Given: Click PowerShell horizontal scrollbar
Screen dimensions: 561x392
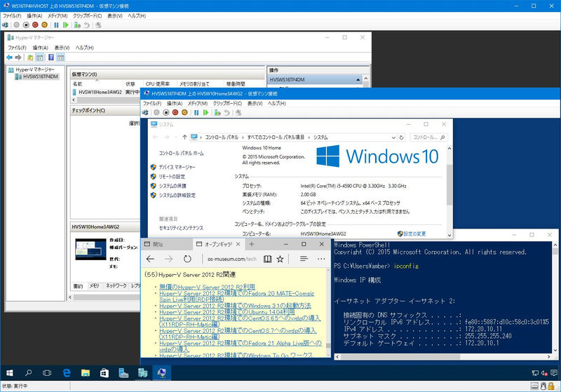Looking at the screenshot, I should click(399, 357).
